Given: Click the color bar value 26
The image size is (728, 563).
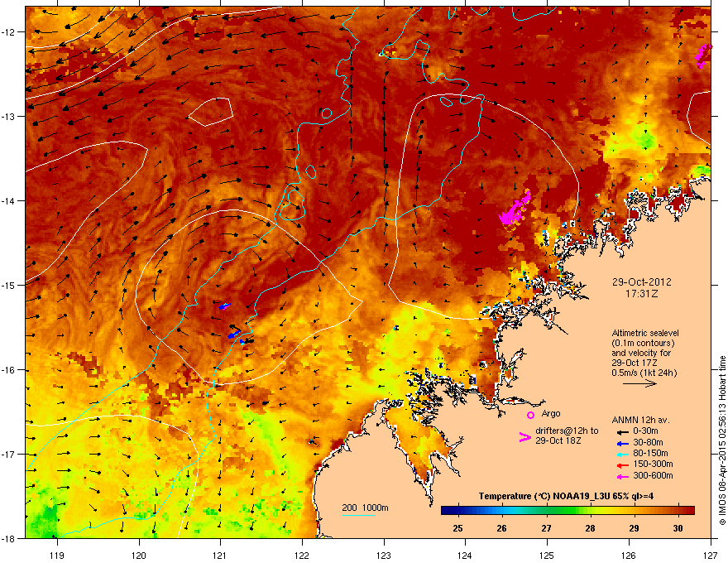Looking at the screenshot, I should (x=502, y=528).
